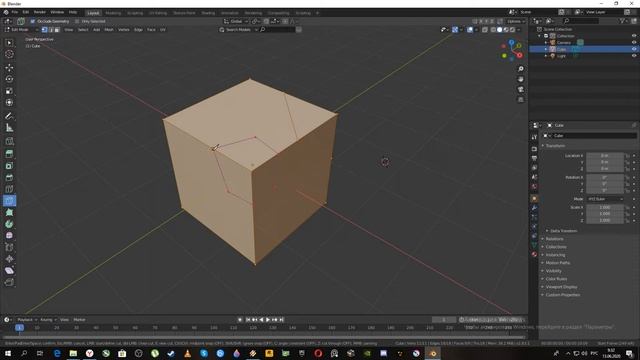Select the Bevel tool
The width and height of the screenshot is (640, 360).
pyautogui.click(x=9, y=178)
